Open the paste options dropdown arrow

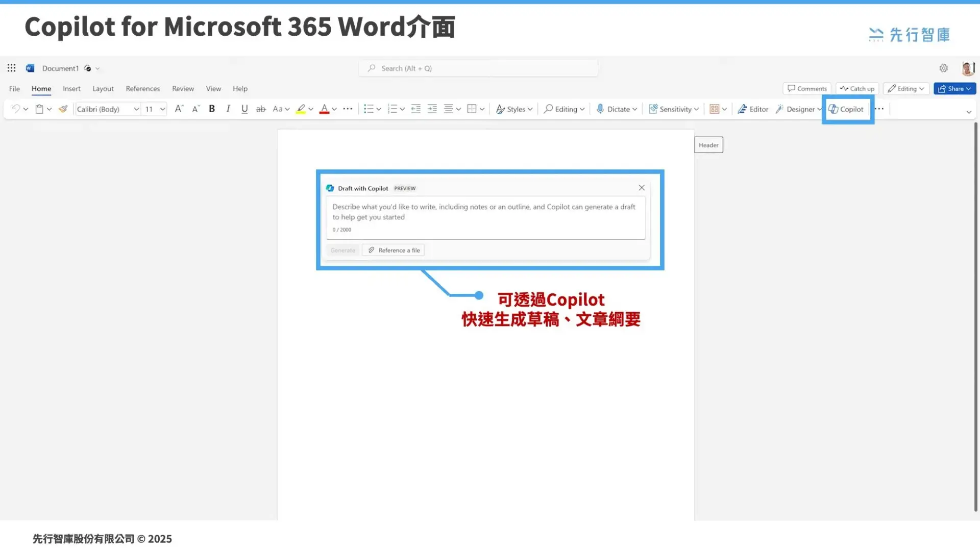[49, 109]
